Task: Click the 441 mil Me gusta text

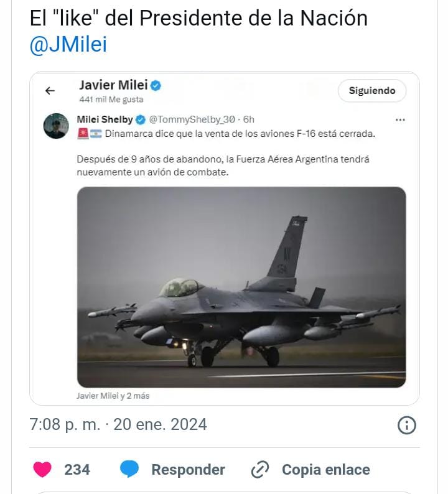Action: pos(111,99)
